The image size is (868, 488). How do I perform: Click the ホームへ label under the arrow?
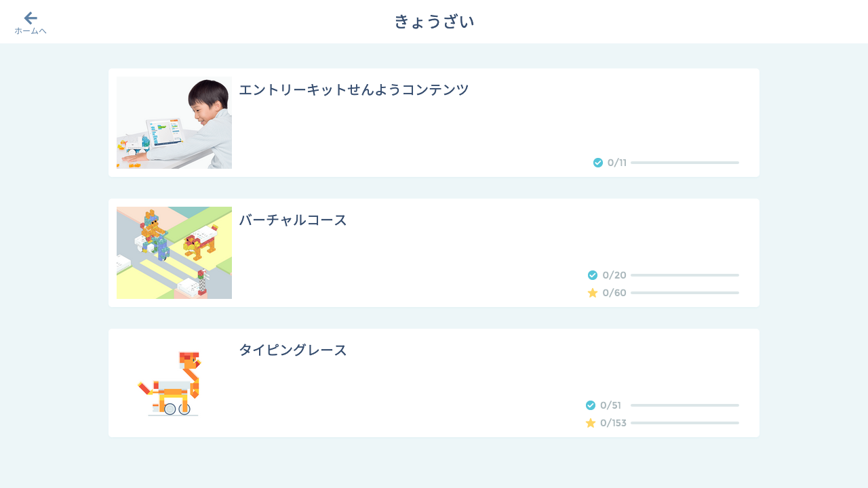point(31,31)
